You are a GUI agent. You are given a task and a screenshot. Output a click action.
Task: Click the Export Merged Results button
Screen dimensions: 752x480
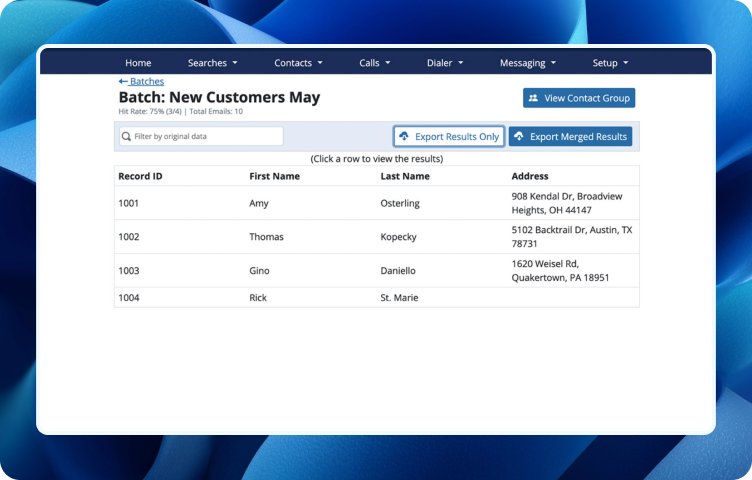tap(570, 137)
